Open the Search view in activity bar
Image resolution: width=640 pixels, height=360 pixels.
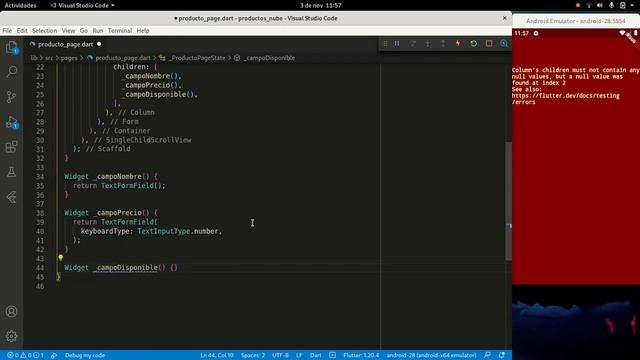pyautogui.click(x=11, y=71)
